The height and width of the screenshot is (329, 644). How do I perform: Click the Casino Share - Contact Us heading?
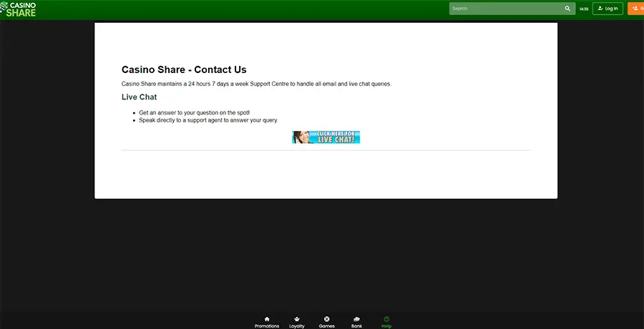(184, 69)
